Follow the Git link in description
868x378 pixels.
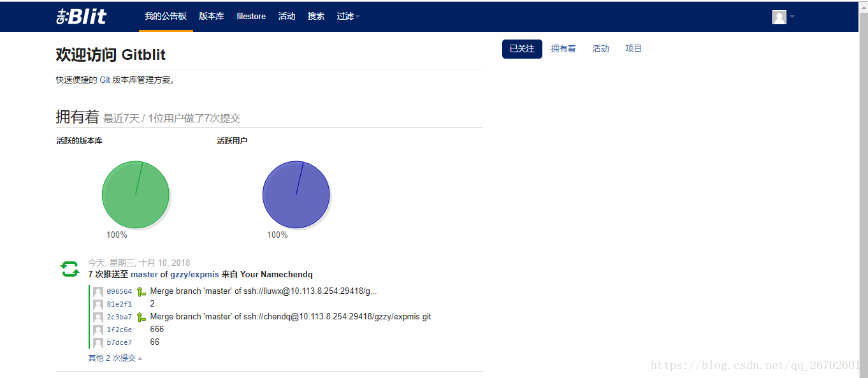click(x=105, y=80)
